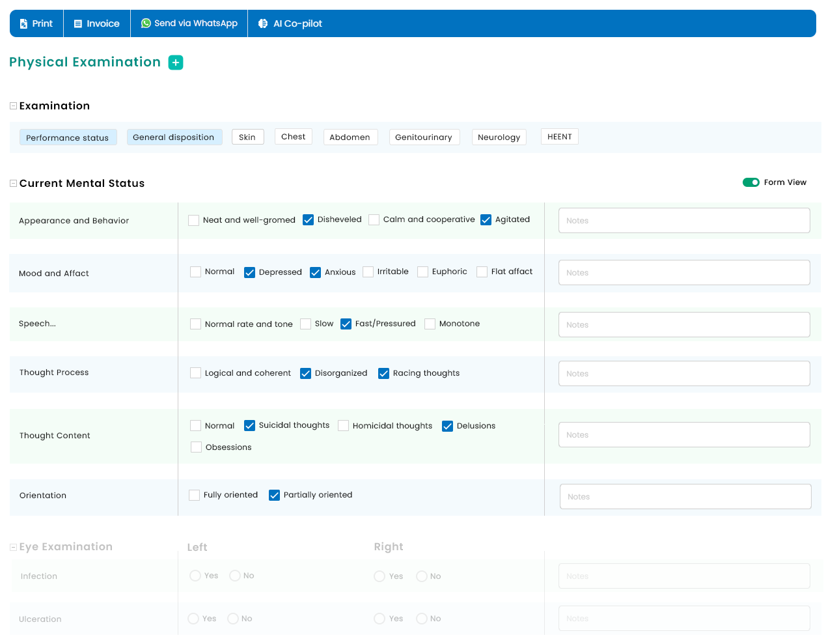Collapse the Current Mental Status section
Image resolution: width=826 pixels, height=644 pixels.
click(x=13, y=184)
